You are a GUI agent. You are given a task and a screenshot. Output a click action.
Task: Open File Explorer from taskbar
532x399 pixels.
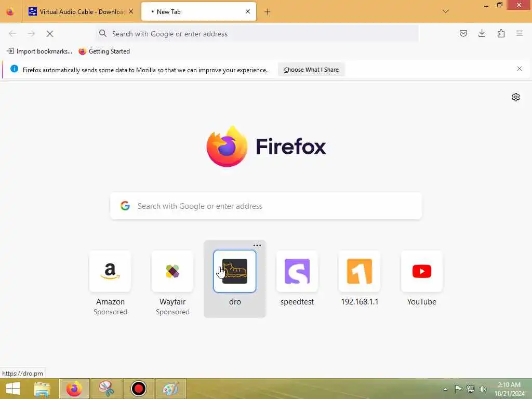(x=42, y=389)
